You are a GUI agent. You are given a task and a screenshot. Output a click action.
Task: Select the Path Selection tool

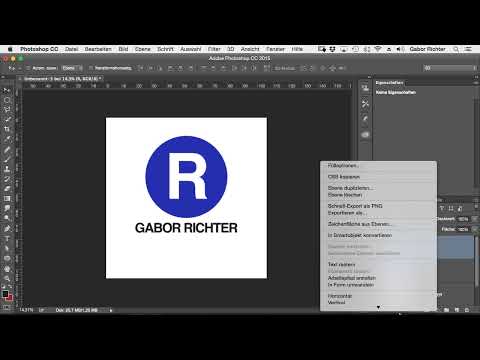(7, 248)
